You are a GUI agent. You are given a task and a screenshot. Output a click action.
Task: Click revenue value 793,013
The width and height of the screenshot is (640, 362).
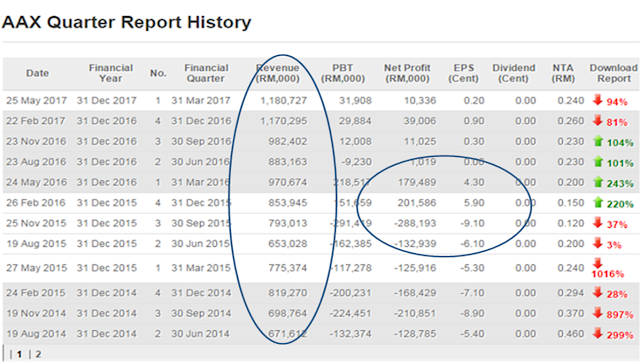click(287, 223)
